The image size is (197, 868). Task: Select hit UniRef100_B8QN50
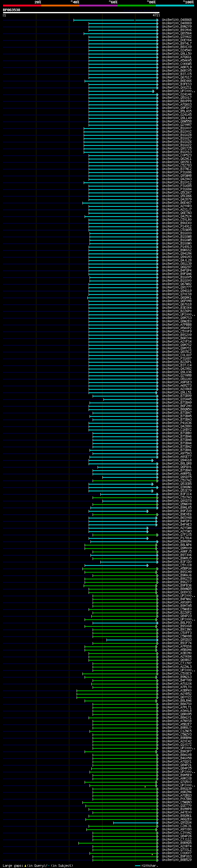coord(176,409)
